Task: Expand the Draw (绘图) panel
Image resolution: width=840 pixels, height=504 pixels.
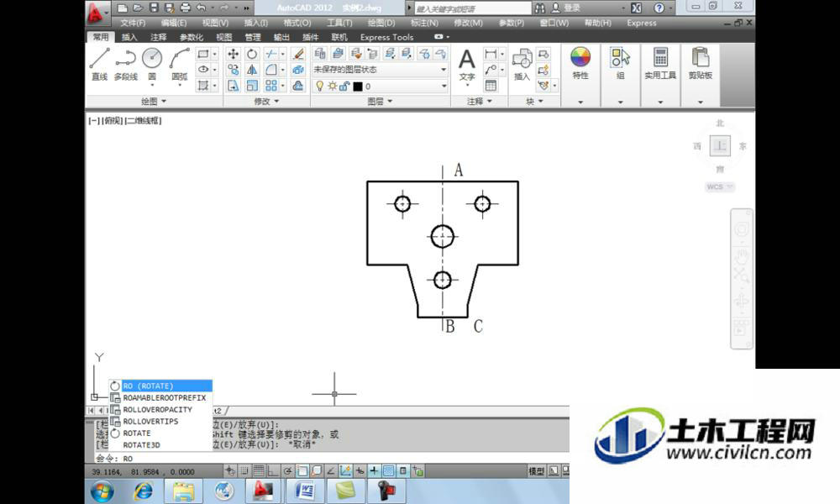Action: click(154, 102)
